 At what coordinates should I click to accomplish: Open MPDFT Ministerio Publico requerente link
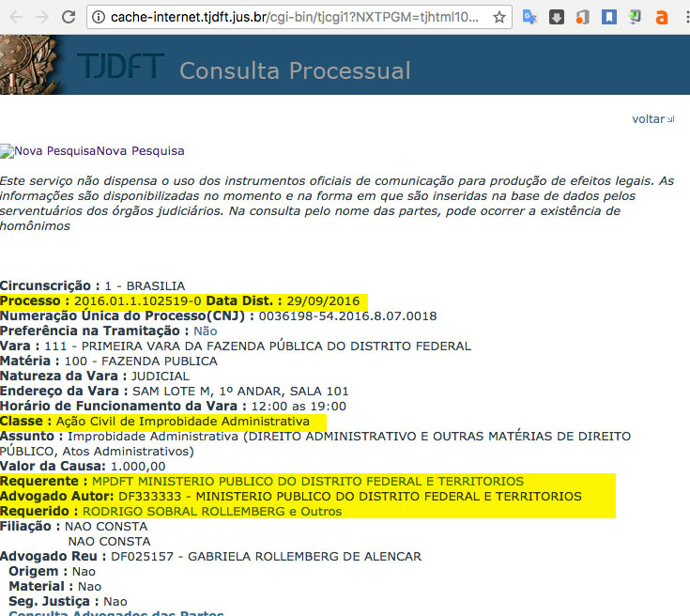click(308, 482)
